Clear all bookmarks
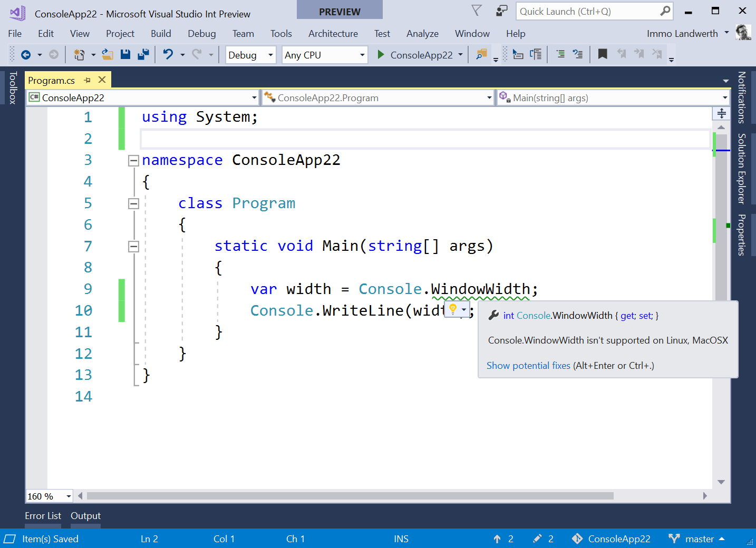The width and height of the screenshot is (756, 548). tap(657, 54)
